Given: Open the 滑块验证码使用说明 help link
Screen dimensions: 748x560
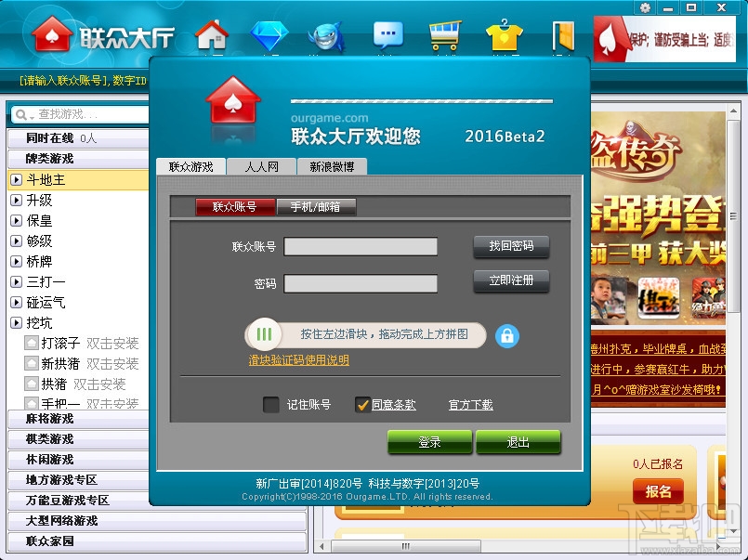Looking at the screenshot, I should coord(297,359).
